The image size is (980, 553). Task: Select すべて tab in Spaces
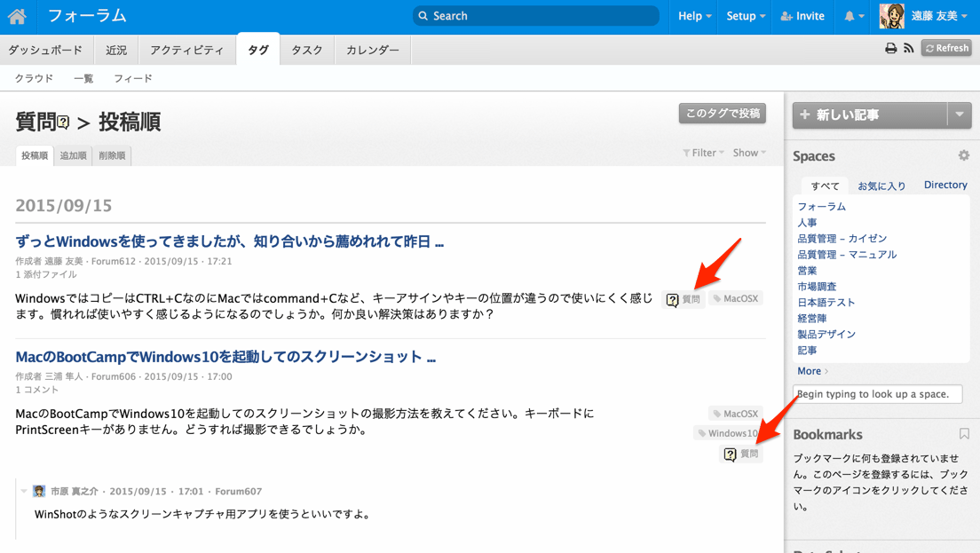[825, 186]
